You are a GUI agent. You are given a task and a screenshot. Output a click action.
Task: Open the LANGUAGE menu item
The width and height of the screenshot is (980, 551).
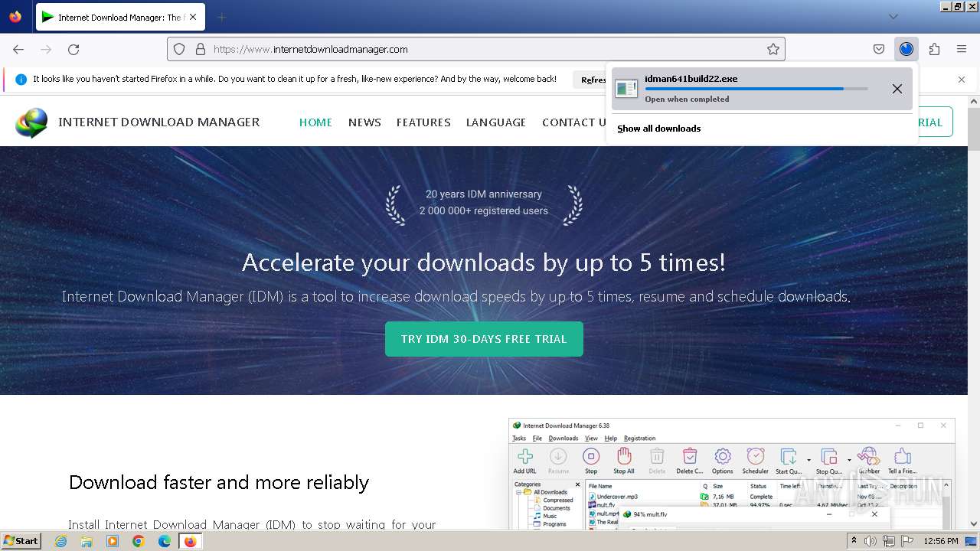coord(496,122)
